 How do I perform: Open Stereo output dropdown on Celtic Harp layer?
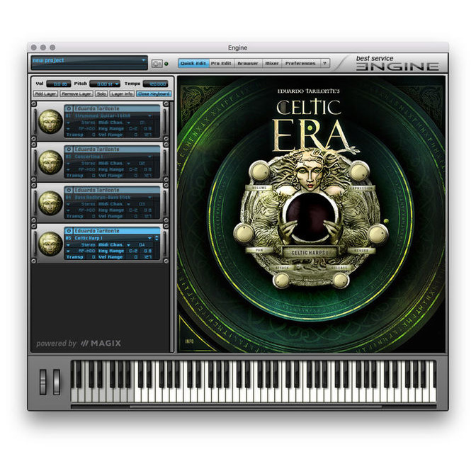[68, 244]
